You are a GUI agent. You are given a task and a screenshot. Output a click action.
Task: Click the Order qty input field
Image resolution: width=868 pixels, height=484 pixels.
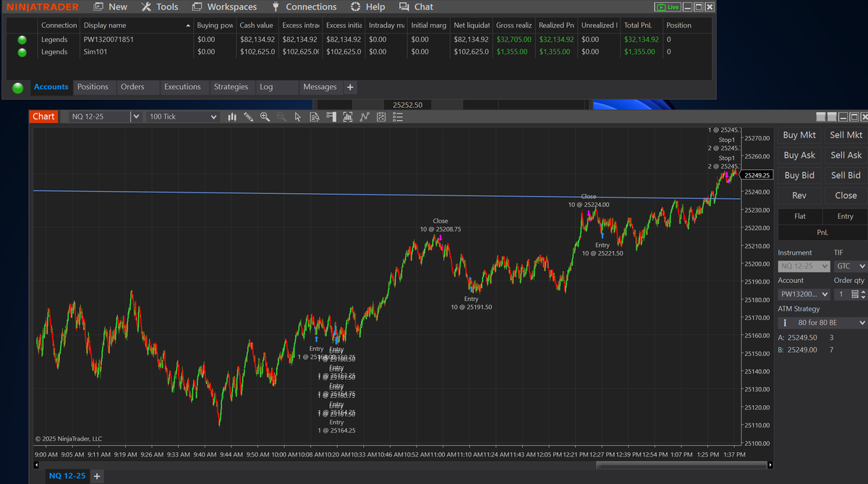tap(841, 294)
